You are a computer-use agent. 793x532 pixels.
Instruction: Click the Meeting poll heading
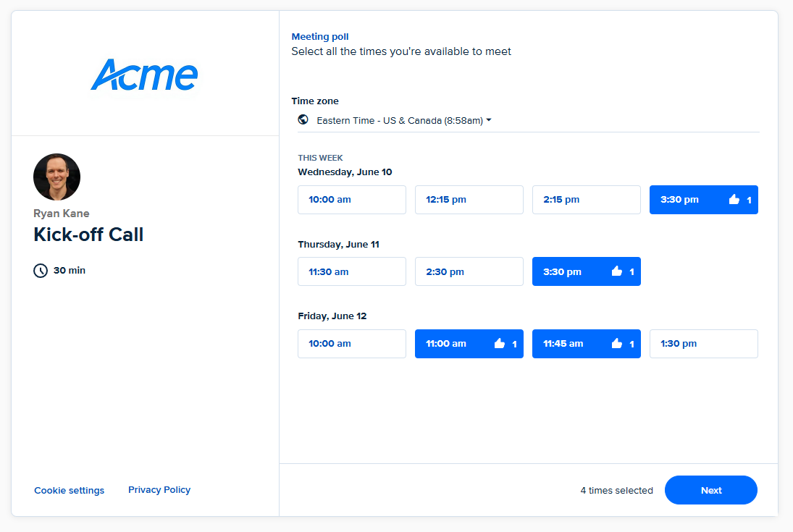[x=320, y=36]
